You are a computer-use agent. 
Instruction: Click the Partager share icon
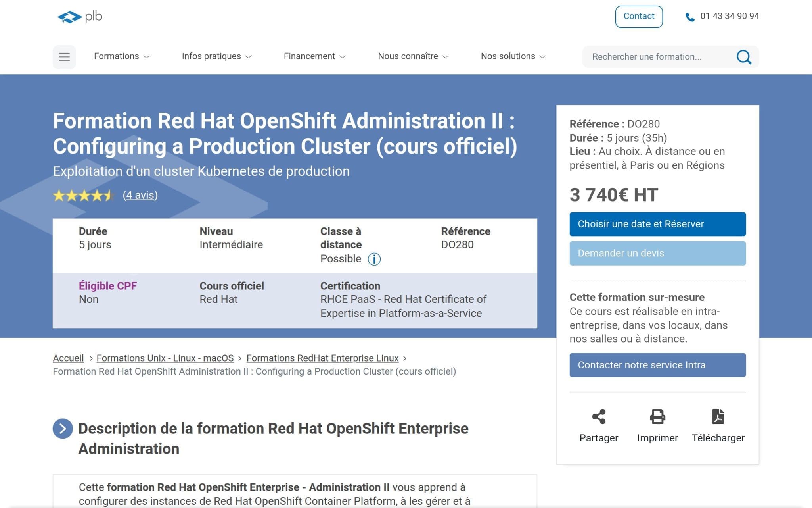click(x=599, y=417)
